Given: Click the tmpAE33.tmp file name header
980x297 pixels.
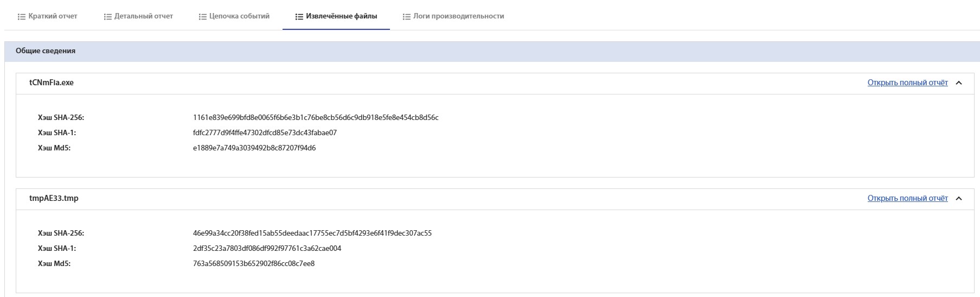Looking at the screenshot, I should click(54, 199).
